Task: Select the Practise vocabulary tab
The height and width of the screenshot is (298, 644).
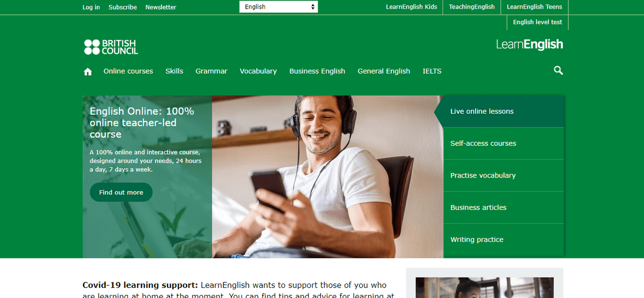Action: pos(503,176)
